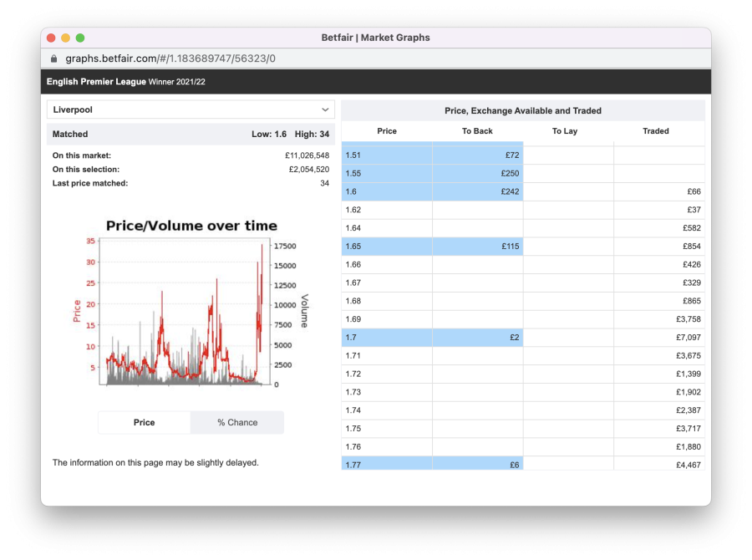Click the £3,717 traded amount
The image size is (752, 560).
point(688,429)
